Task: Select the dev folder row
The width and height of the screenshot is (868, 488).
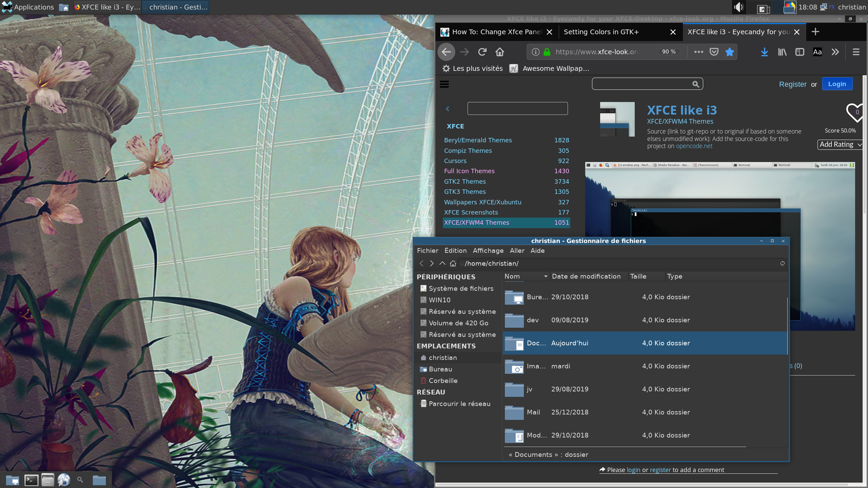Action: pos(645,320)
